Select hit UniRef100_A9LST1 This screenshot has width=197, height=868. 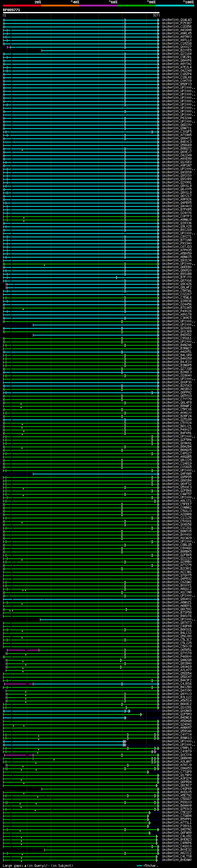tap(176, 501)
